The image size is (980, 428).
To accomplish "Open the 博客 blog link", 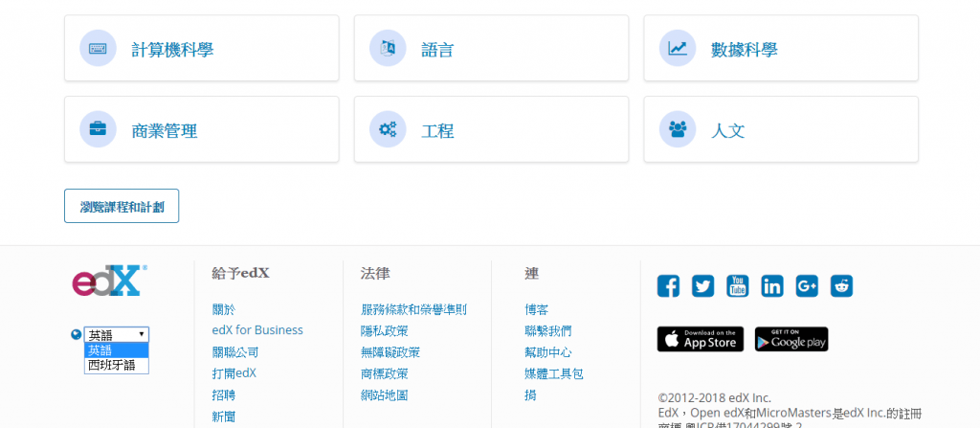I will coord(536,309).
